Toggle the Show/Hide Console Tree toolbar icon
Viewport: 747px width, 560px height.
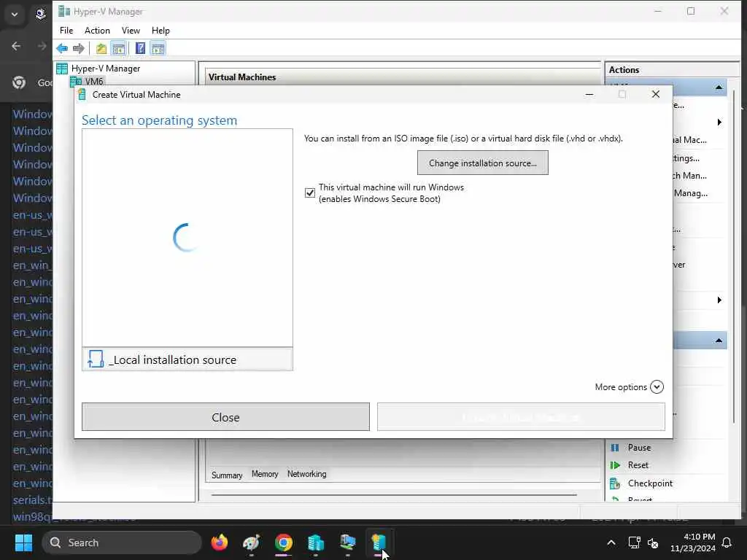tap(119, 48)
